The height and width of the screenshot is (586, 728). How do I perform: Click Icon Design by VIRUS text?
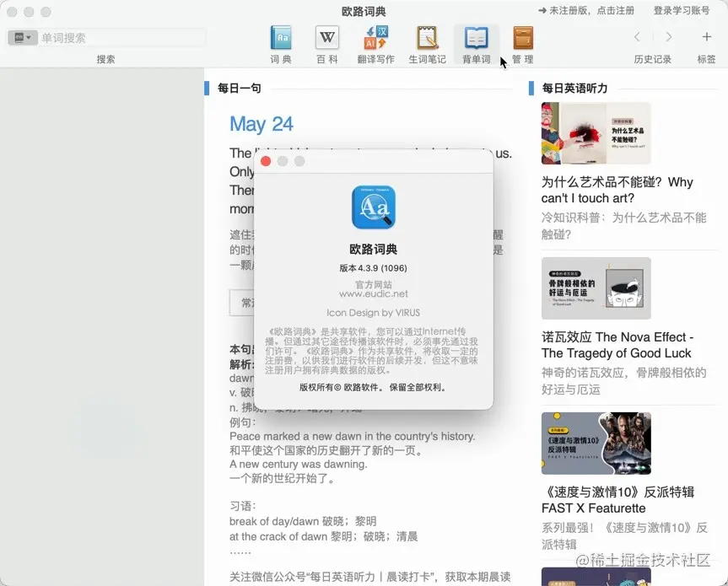[x=374, y=313]
